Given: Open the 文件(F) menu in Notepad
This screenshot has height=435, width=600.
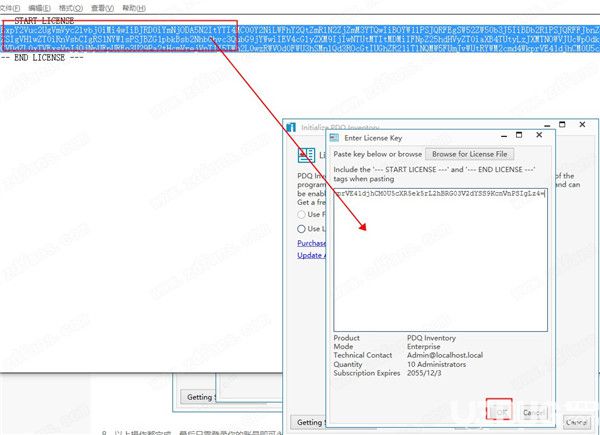Looking at the screenshot, I should pyautogui.click(x=9, y=8).
